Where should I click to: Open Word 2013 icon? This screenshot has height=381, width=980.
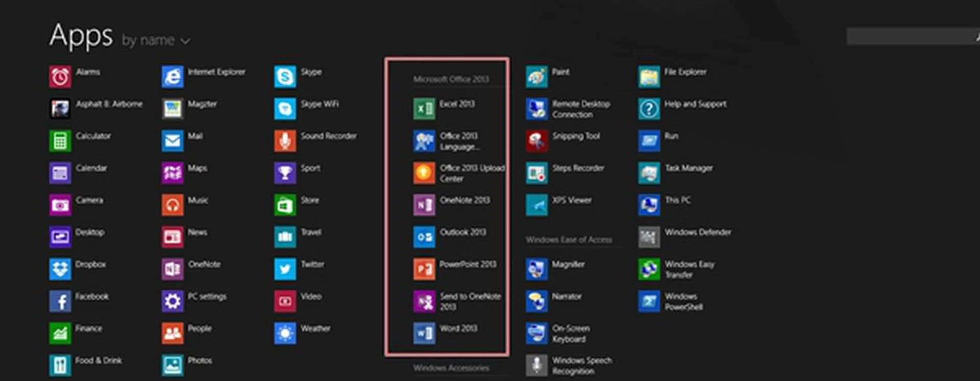[x=424, y=334]
